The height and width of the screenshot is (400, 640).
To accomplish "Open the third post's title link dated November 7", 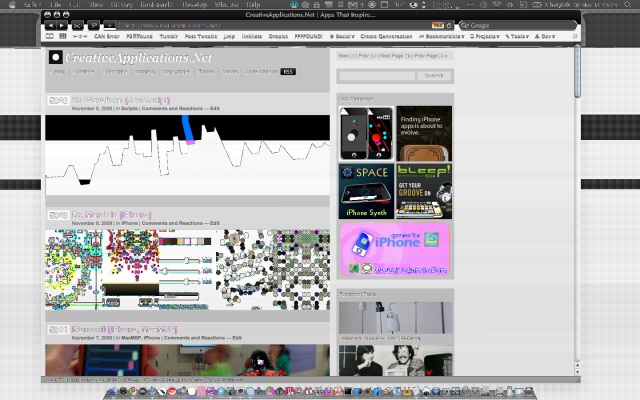I will tap(124, 329).
